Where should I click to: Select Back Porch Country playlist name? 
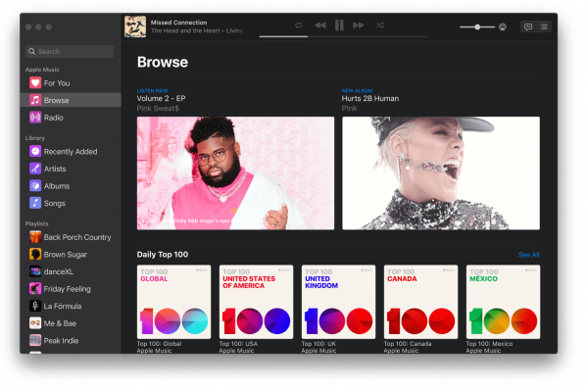(77, 238)
